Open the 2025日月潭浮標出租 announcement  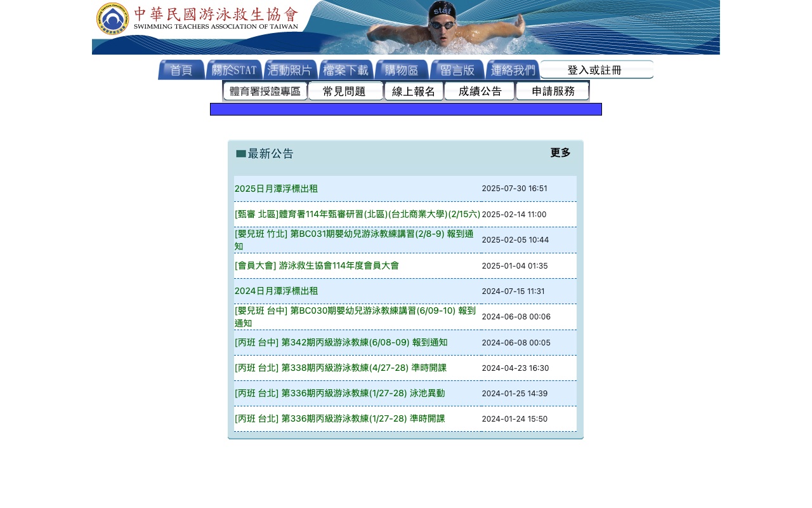pos(276,189)
